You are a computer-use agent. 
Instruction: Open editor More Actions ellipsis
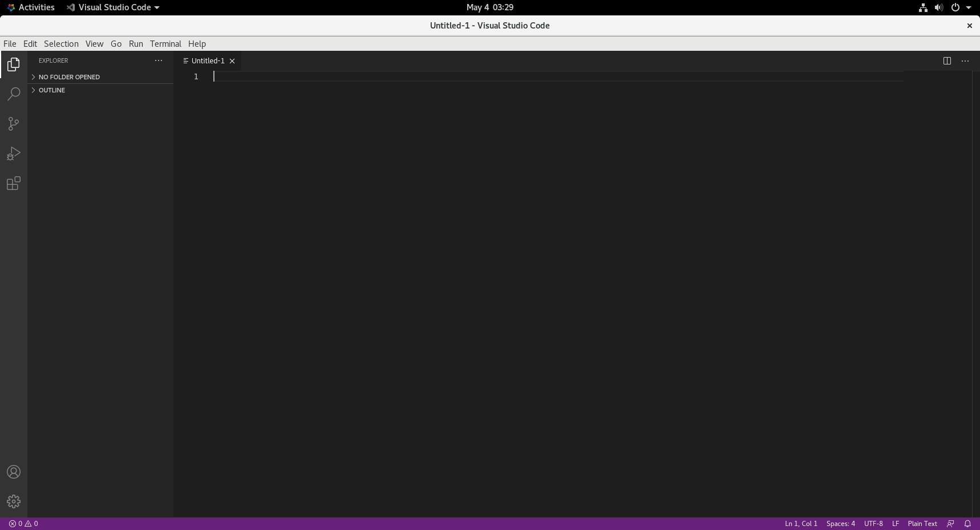pos(965,61)
